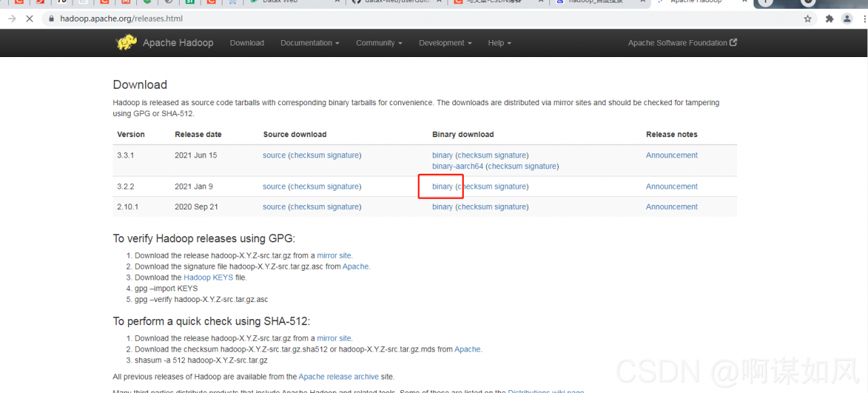Select the 'Release date' column header

point(198,134)
